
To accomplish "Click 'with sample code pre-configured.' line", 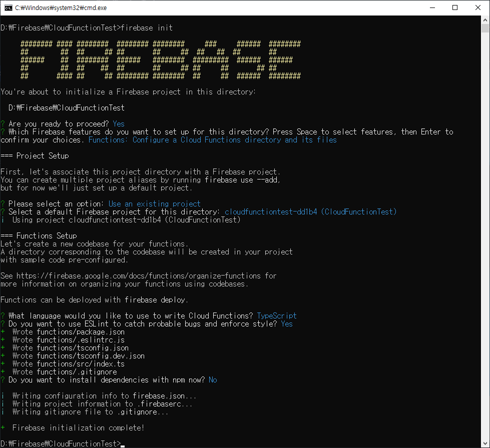I will (65, 259).
